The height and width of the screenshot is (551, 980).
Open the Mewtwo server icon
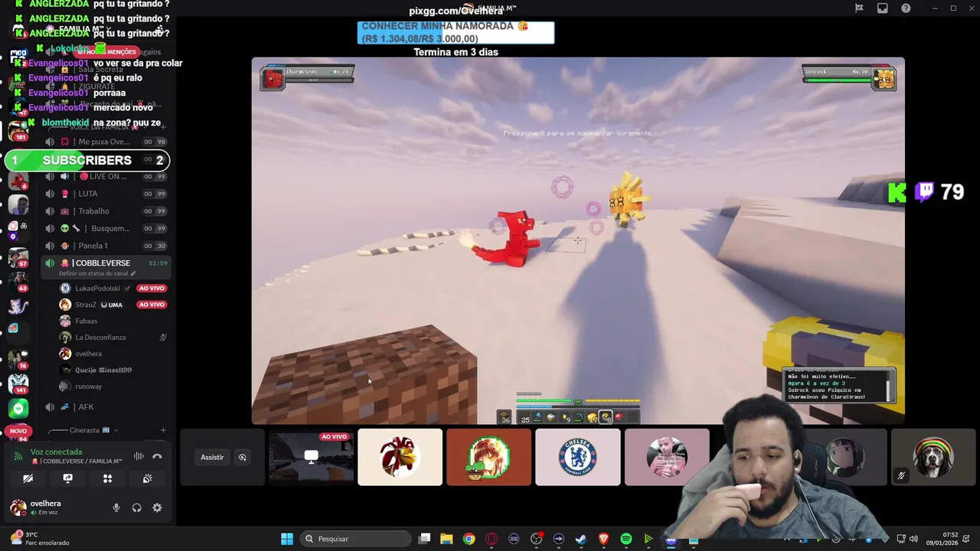click(x=18, y=306)
